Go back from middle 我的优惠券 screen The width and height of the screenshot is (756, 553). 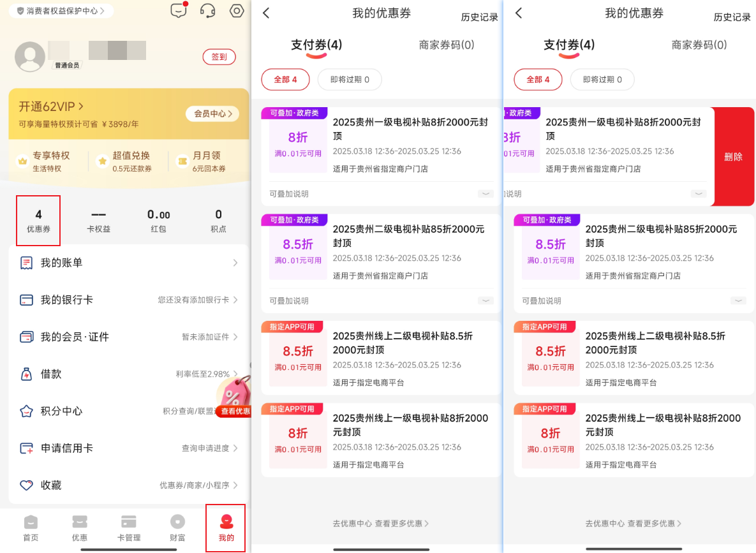coord(266,13)
